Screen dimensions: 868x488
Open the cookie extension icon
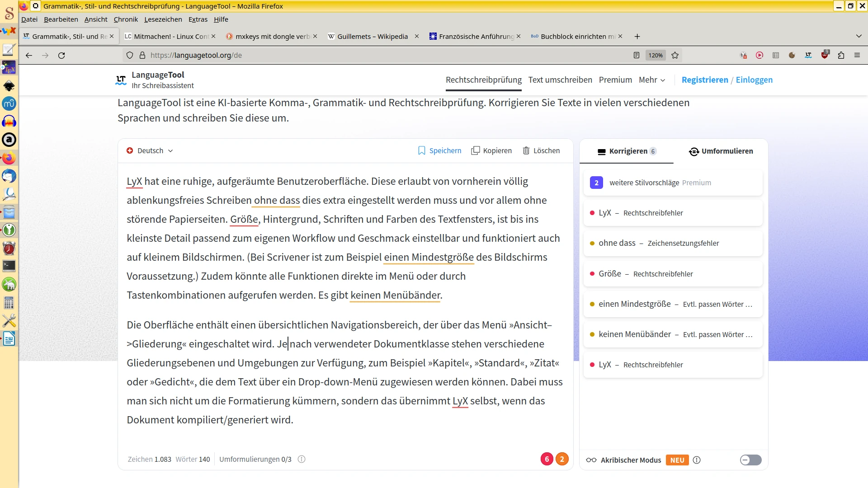pyautogui.click(x=792, y=55)
